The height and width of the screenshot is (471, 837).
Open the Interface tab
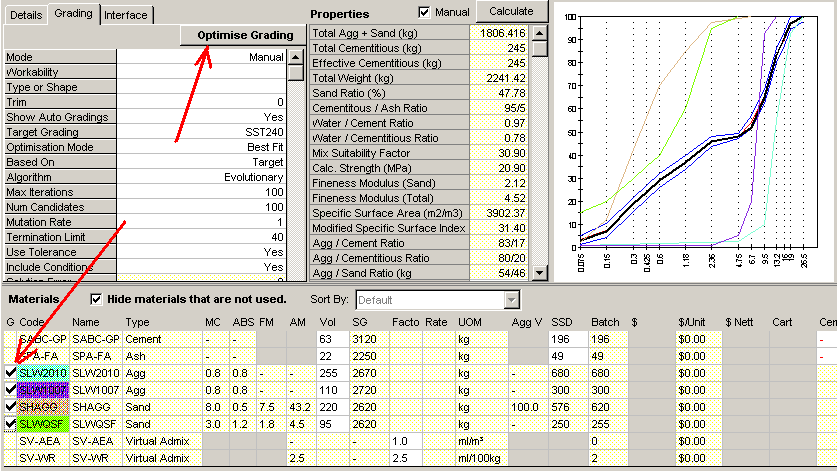(x=126, y=15)
